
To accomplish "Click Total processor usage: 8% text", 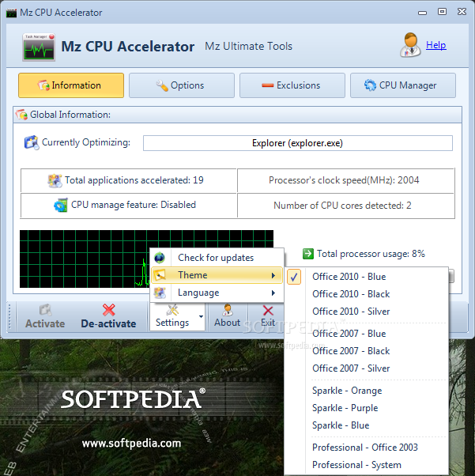I will pos(371,254).
